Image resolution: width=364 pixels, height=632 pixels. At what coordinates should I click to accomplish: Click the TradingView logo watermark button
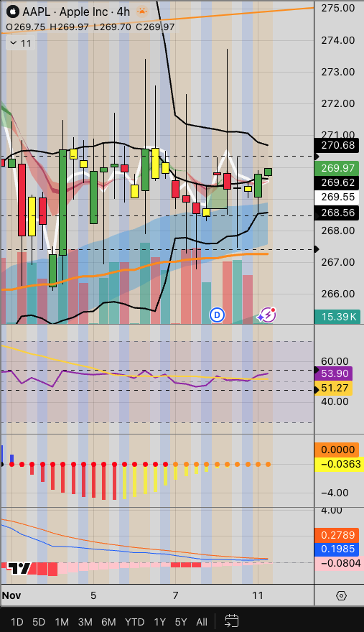coord(20,568)
